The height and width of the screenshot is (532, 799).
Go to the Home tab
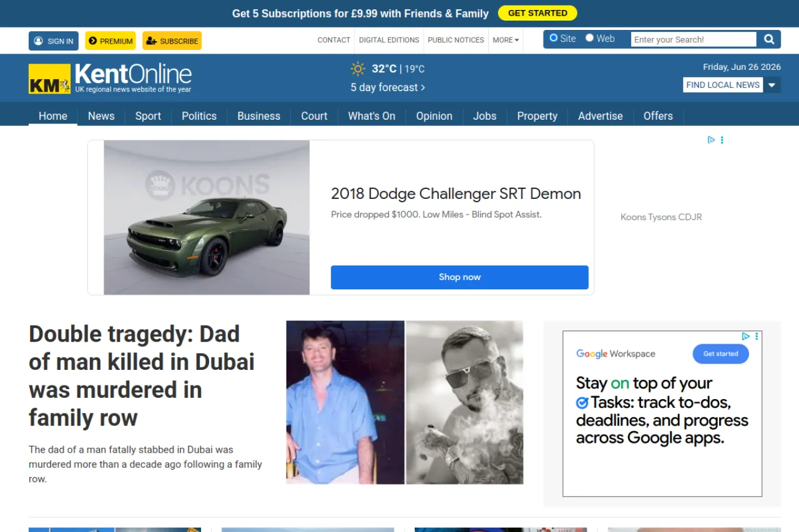click(x=53, y=116)
